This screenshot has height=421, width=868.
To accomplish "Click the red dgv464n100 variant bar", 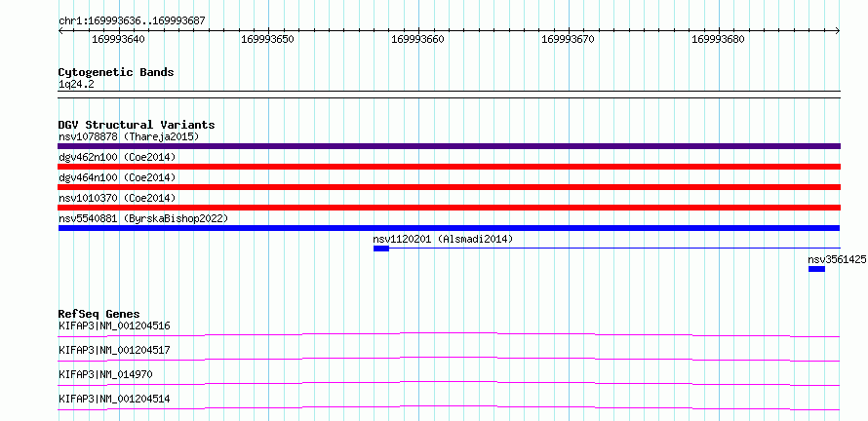I will coord(449,187).
